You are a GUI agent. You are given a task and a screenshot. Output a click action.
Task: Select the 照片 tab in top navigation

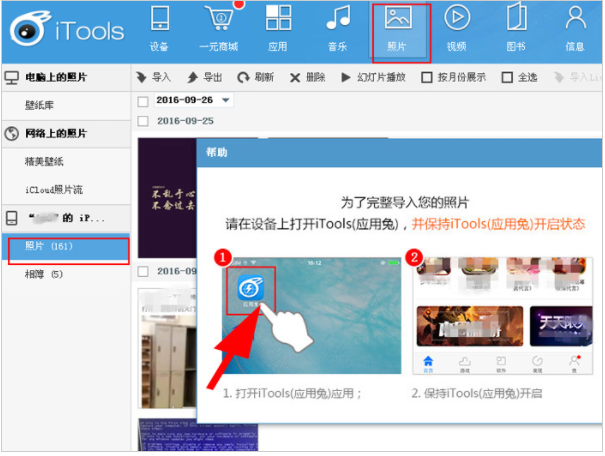(397, 29)
